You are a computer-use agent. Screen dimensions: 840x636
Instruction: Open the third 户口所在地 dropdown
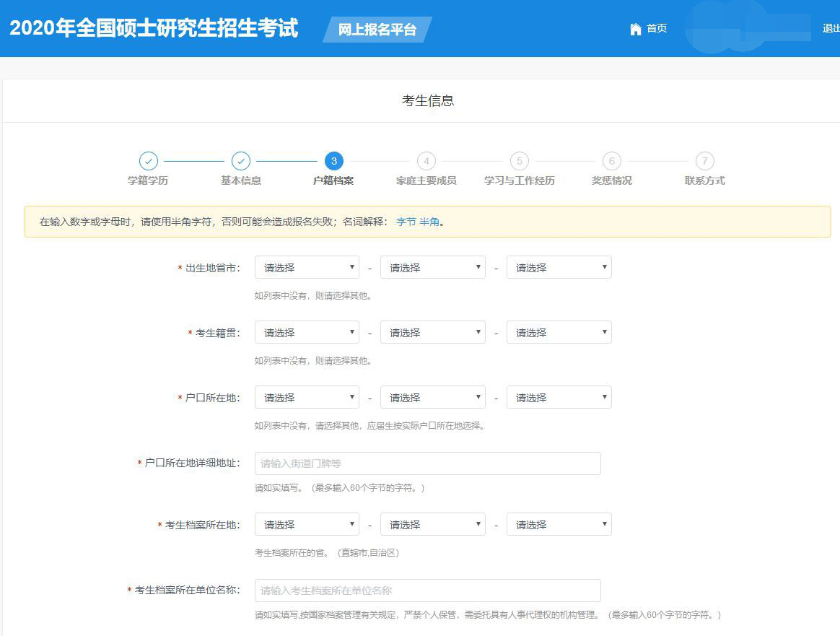[559, 396]
